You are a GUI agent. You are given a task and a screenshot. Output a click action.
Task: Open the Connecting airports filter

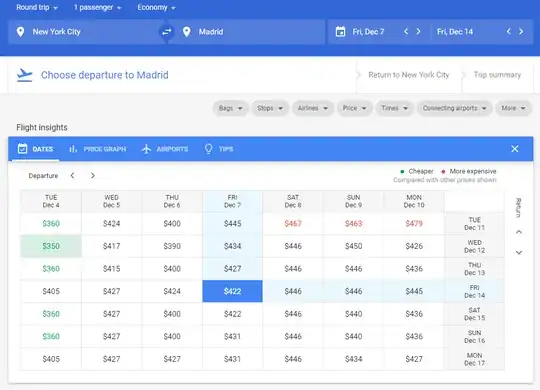pyautogui.click(x=455, y=108)
